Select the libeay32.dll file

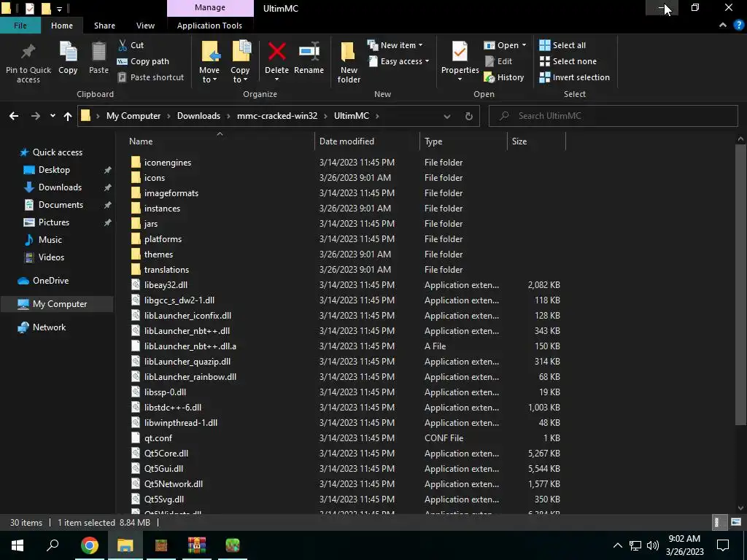tap(166, 285)
